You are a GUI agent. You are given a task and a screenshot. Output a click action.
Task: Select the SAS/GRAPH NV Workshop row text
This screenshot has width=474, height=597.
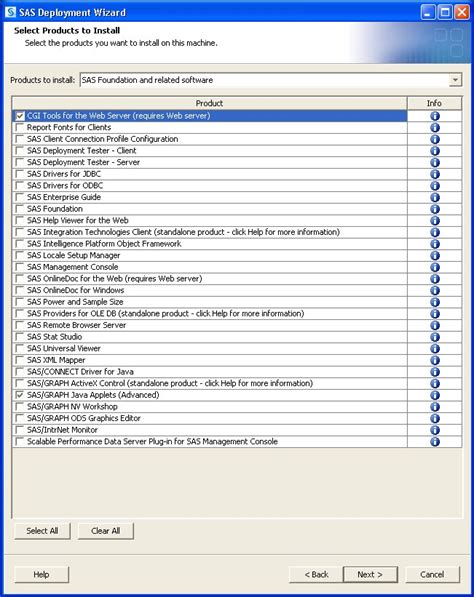(x=72, y=407)
